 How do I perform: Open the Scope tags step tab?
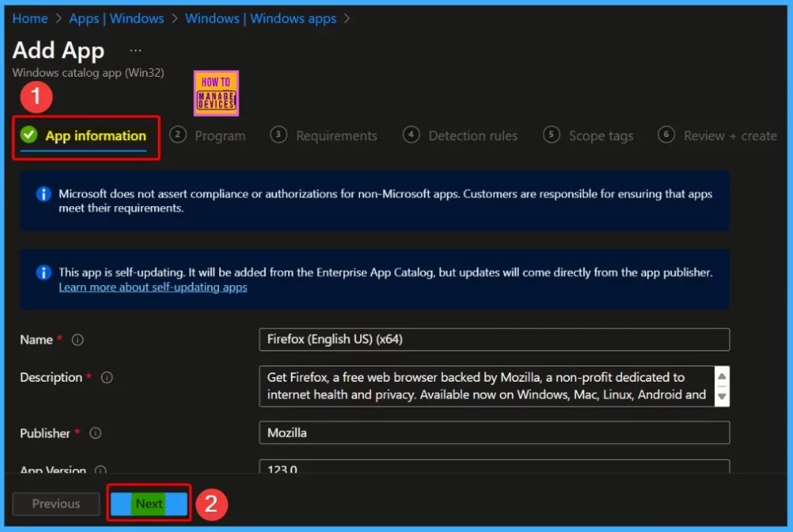589,136
